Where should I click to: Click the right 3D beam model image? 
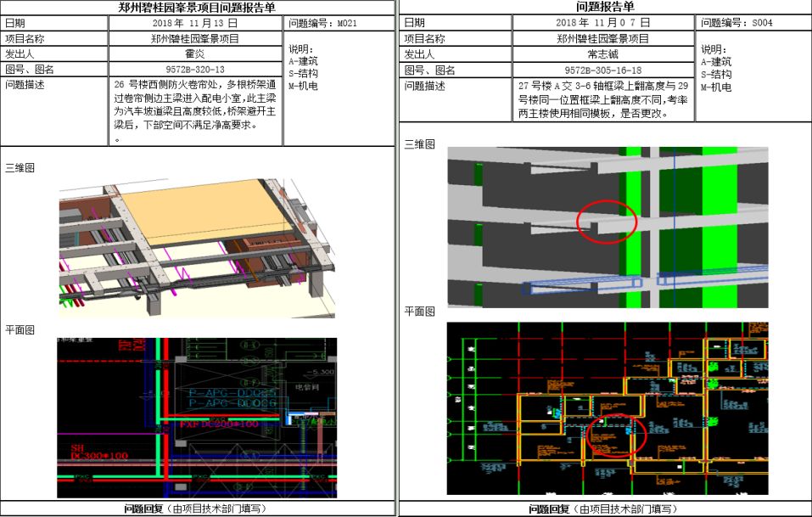pyautogui.click(x=608, y=227)
